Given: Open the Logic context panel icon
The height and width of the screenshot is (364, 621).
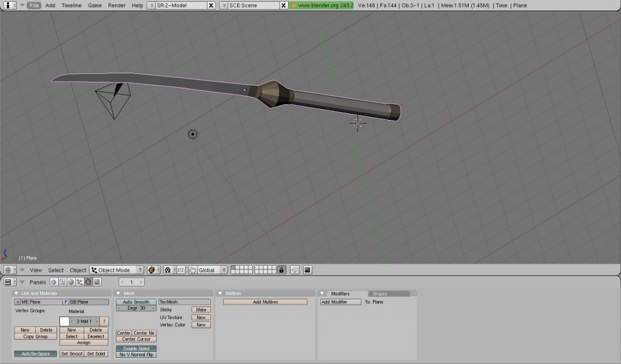Looking at the screenshot, I should 53,282.
